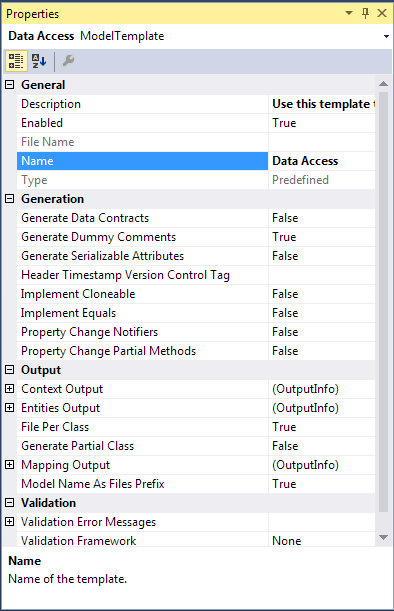This screenshot has width=394, height=611.
Task: Click Context Output (OutputInfo) value
Action: click(322, 389)
